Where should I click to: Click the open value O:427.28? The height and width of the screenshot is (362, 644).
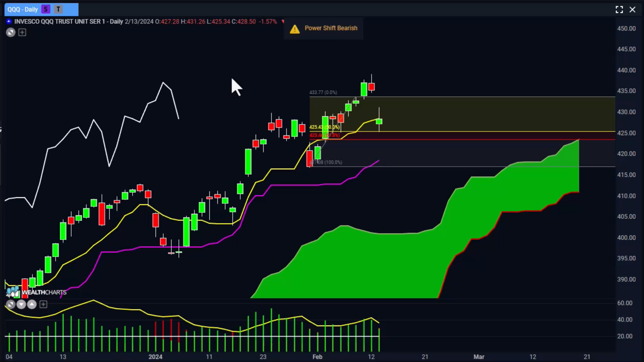pos(167,21)
